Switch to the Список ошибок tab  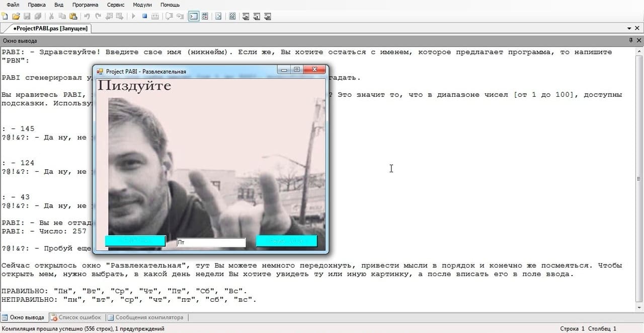click(x=75, y=317)
